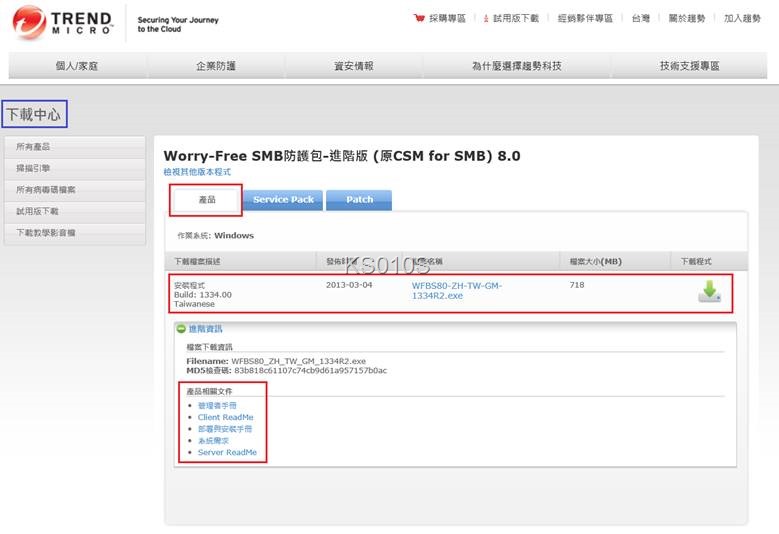Select 所有產品 in the sidebar
This screenshot has width=779, height=534.
[75, 147]
